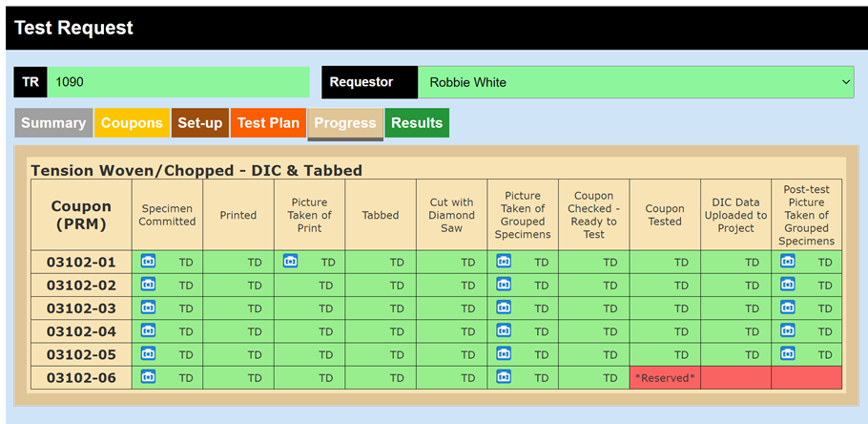Click TD in Diamond Saw cell for 03102-04
This screenshot has width=868, height=424.
(x=467, y=332)
